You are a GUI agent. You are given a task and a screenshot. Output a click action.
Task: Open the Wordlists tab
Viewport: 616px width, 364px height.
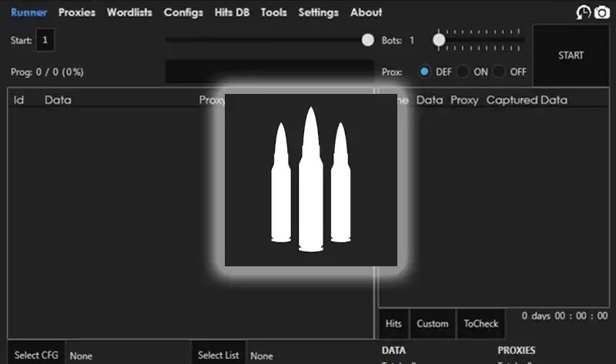click(x=129, y=12)
